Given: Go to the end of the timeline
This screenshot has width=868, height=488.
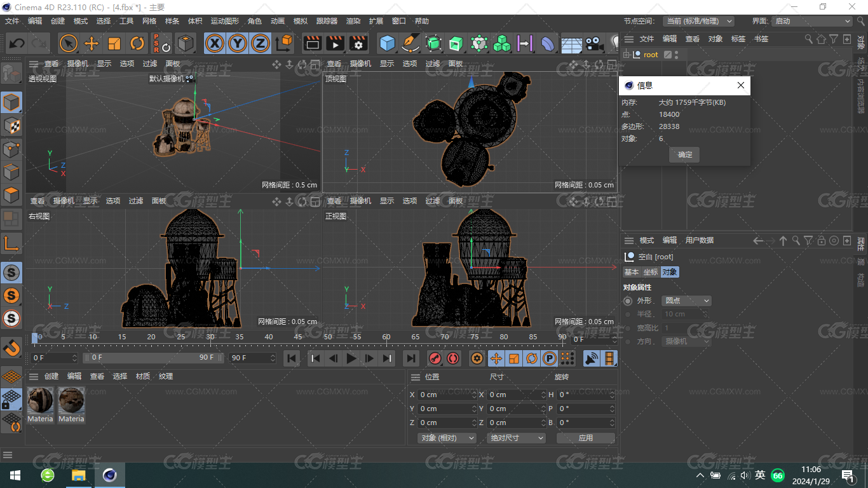Looking at the screenshot, I should 411,358.
